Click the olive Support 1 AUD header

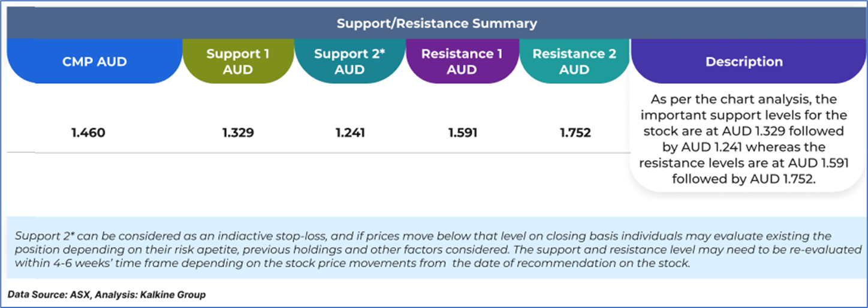238,62
